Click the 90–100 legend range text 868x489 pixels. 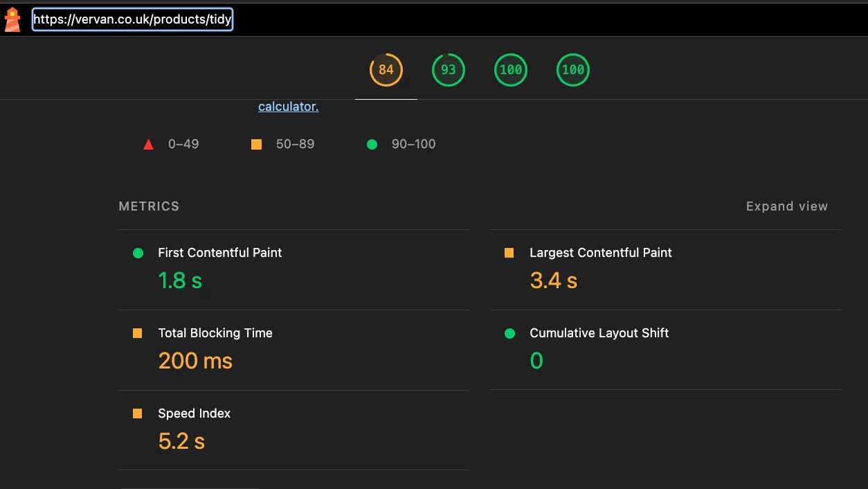tap(413, 144)
